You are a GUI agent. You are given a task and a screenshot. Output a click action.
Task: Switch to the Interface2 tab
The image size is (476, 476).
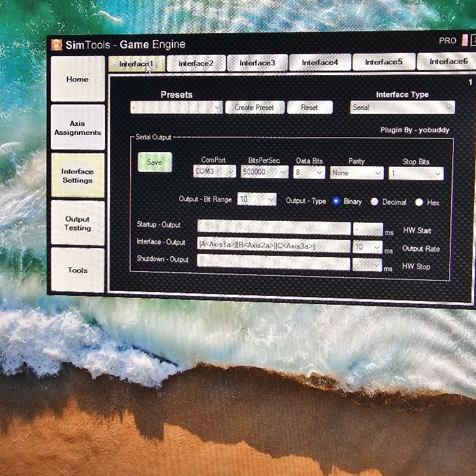click(196, 63)
